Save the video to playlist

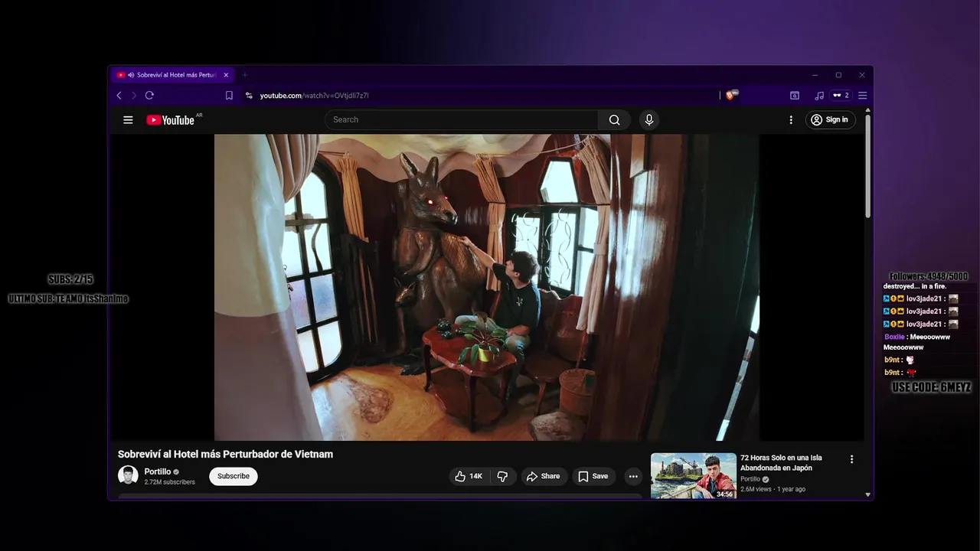pos(593,476)
